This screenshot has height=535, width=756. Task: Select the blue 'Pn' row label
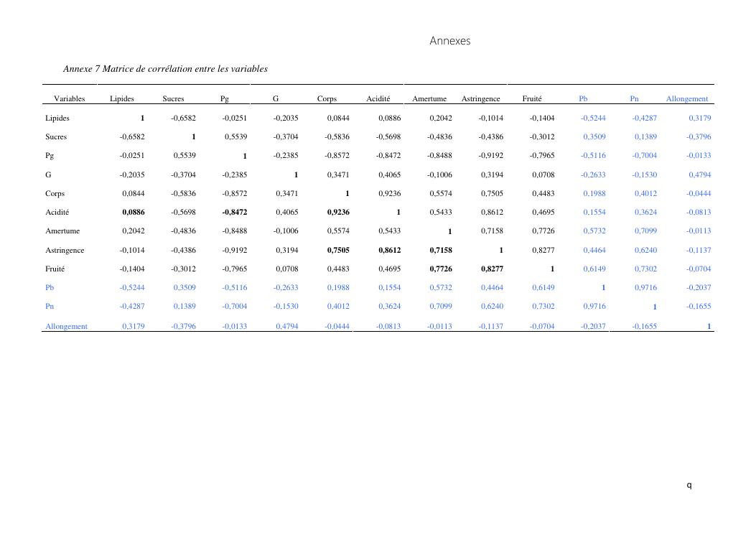50,307
